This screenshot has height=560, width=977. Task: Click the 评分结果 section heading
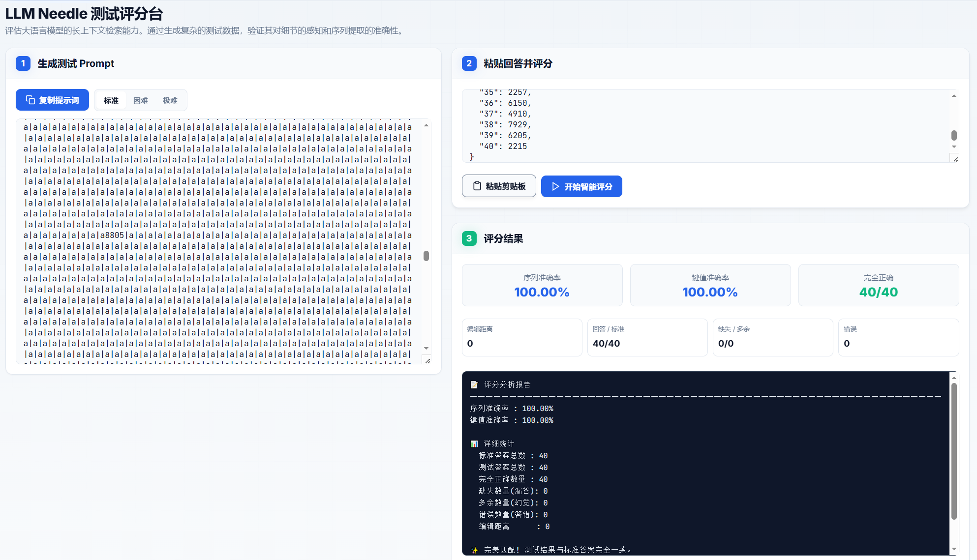click(503, 238)
